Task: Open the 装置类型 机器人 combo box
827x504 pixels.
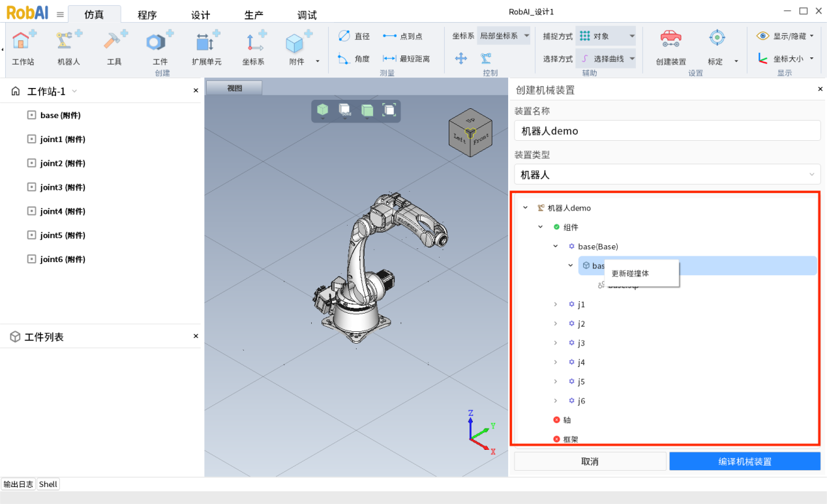Action: [667, 175]
